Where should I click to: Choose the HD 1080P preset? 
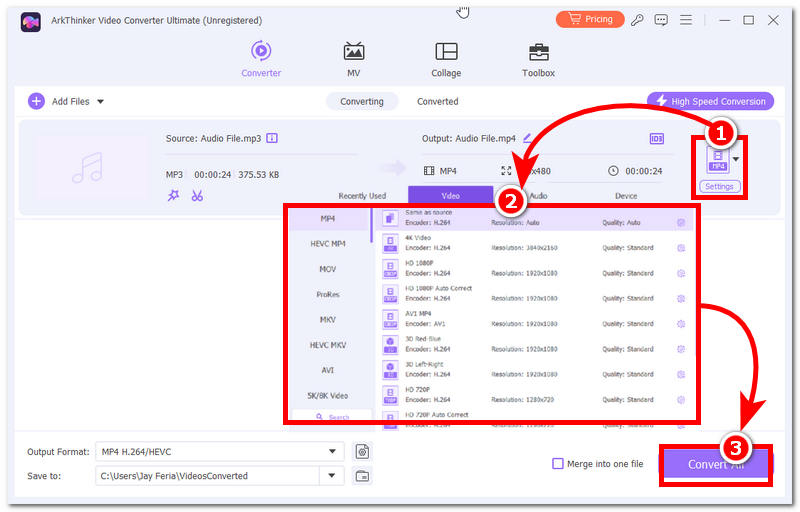click(534, 269)
